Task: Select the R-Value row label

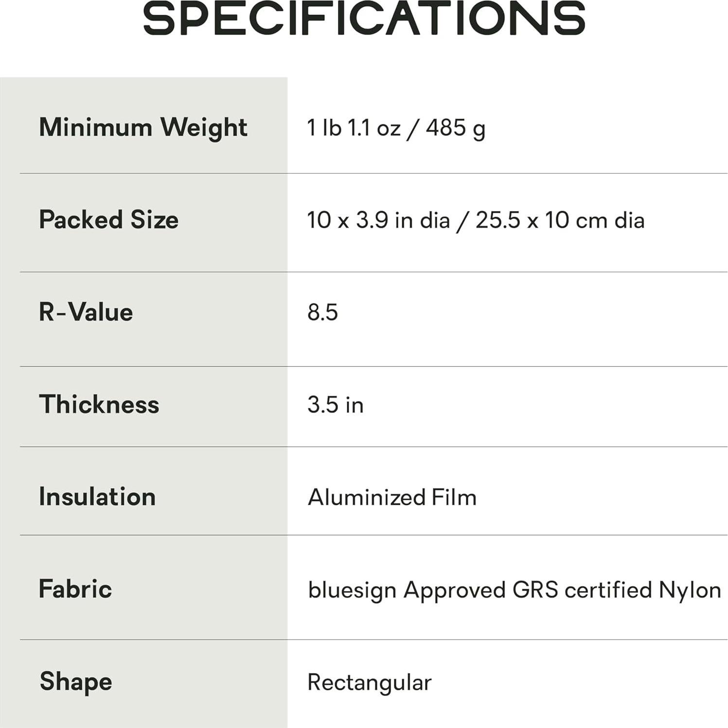Action: point(86,312)
